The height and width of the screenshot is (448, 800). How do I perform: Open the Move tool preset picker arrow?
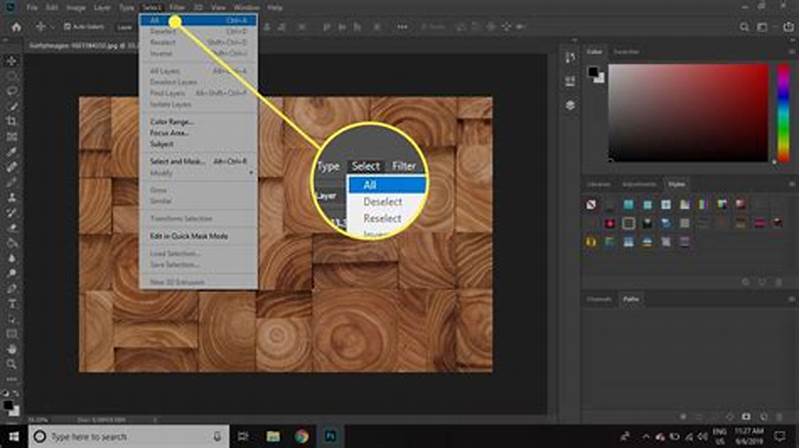[53, 27]
